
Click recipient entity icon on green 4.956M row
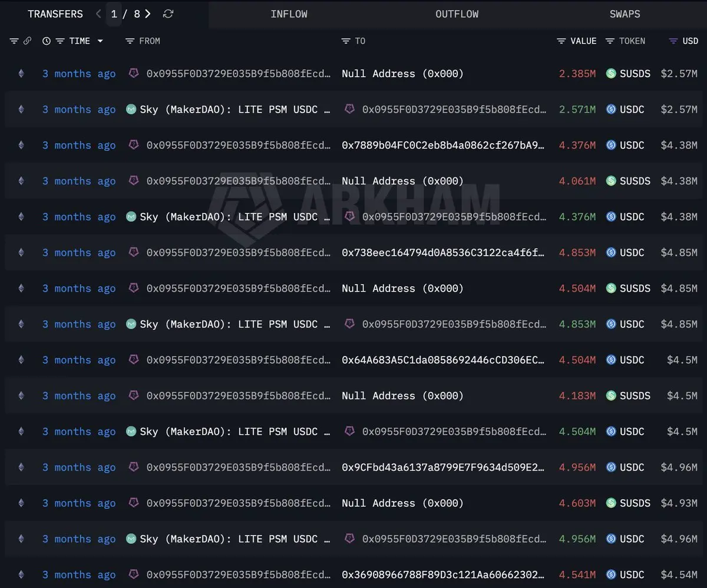tap(349, 538)
